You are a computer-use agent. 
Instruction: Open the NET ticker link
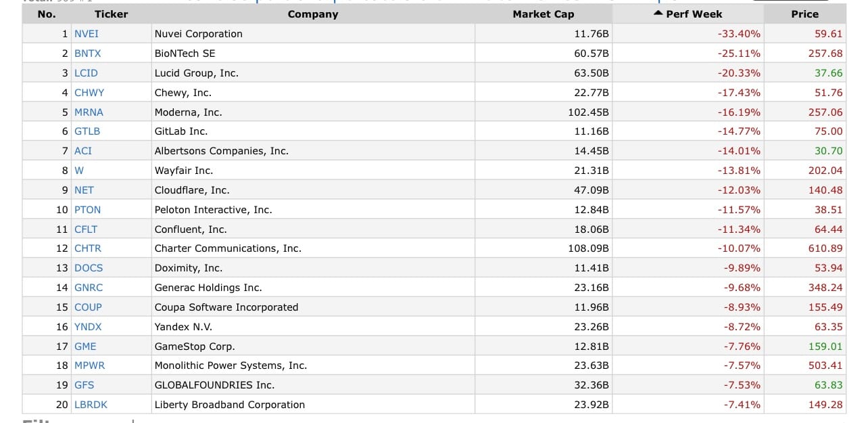[x=84, y=190]
